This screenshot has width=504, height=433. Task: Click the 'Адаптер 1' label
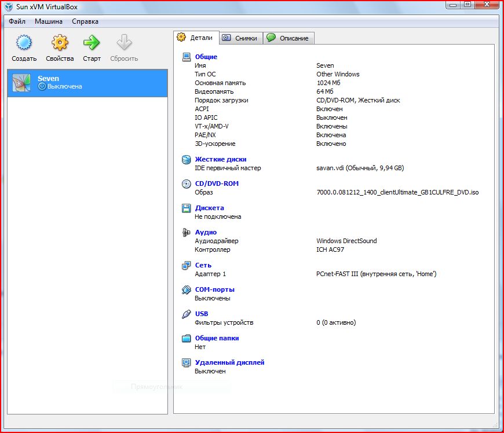tap(210, 274)
